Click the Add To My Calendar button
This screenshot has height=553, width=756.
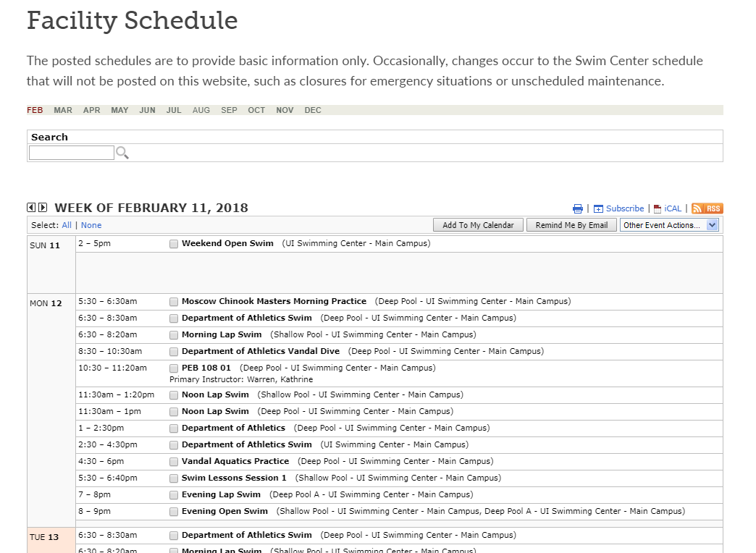tap(478, 225)
